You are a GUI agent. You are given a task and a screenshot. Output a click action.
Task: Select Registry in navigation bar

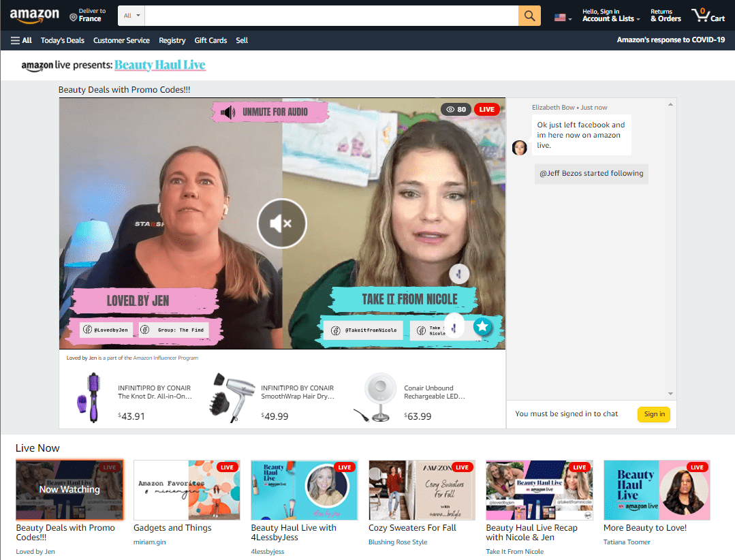tap(172, 40)
